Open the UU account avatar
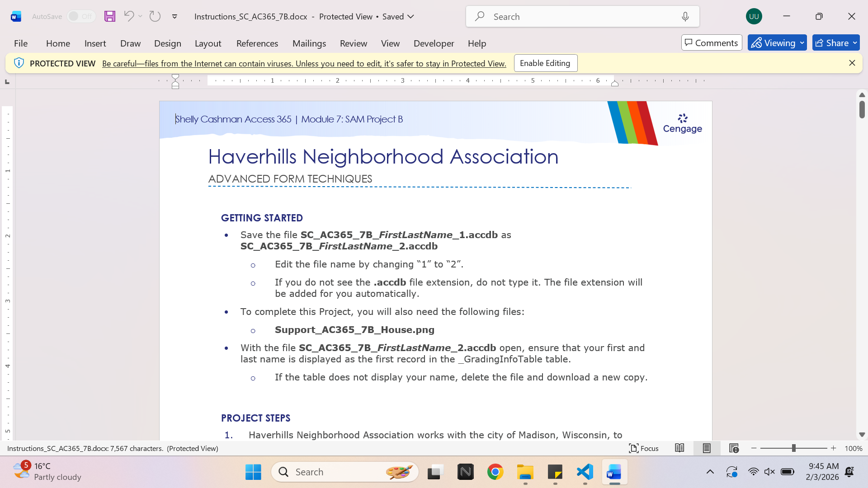This screenshot has height=488, width=868. tap(754, 16)
